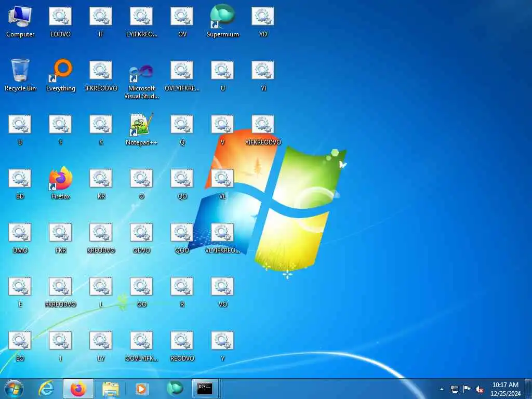This screenshot has width=532, height=399.
Task: Select the file icon labeled V
Action: click(222, 129)
